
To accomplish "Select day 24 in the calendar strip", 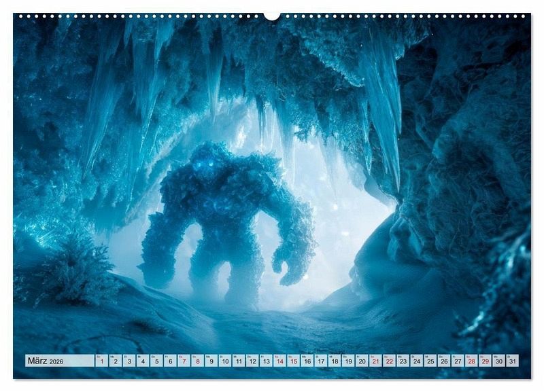I will coord(417,361).
